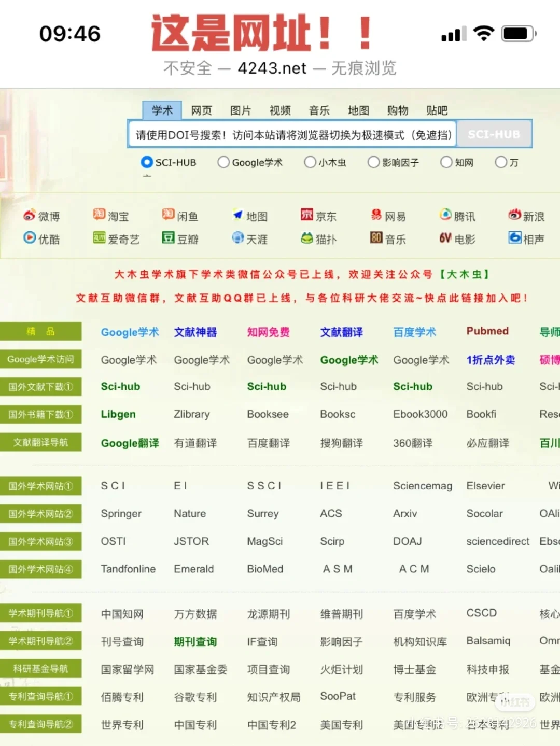Open the 谷歌专利 link
This screenshot has width=560, height=746.
(195, 697)
